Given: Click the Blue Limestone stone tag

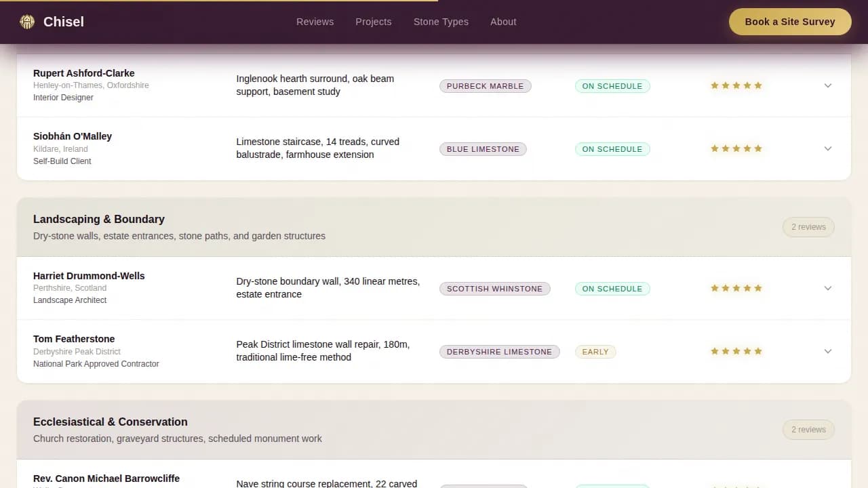Looking at the screenshot, I should (483, 149).
